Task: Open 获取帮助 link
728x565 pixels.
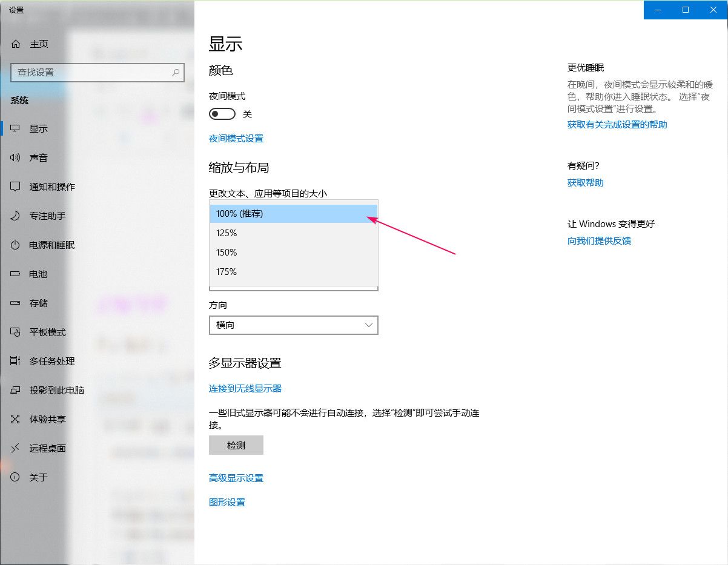Action: point(586,183)
